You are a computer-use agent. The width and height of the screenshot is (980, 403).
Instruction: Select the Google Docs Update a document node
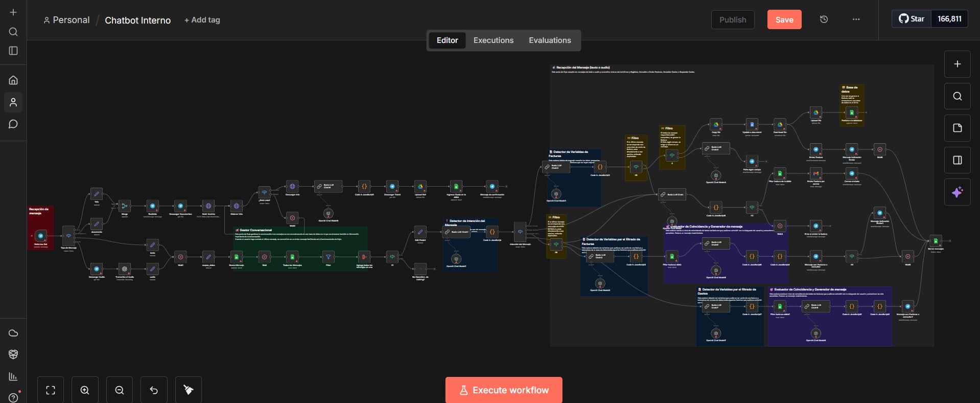click(752, 124)
